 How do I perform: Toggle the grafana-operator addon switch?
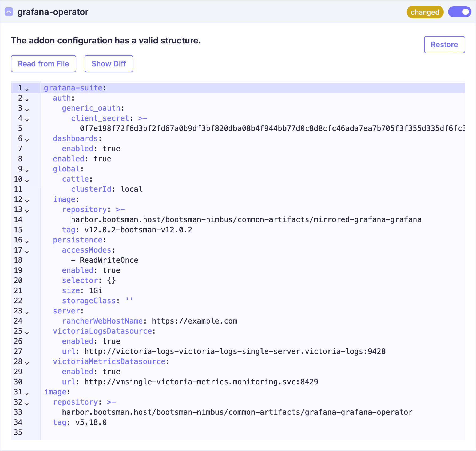click(459, 12)
